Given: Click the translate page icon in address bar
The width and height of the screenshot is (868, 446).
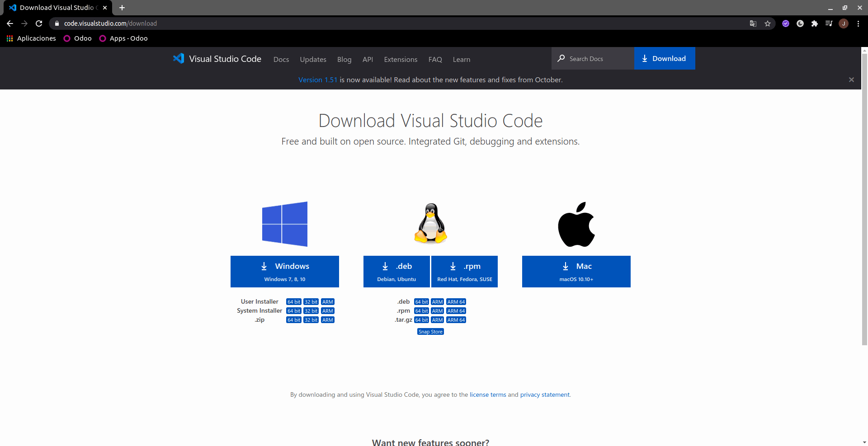Looking at the screenshot, I should [753, 23].
